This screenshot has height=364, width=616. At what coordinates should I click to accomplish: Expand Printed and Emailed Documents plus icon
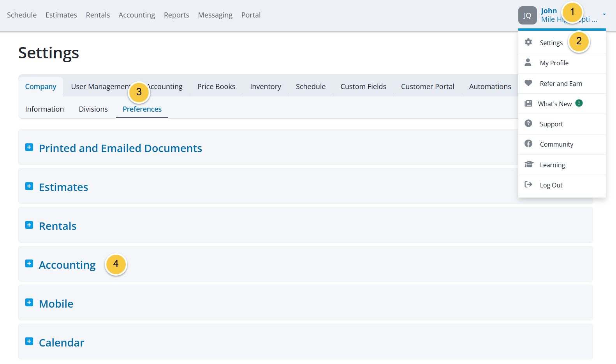[29, 147]
